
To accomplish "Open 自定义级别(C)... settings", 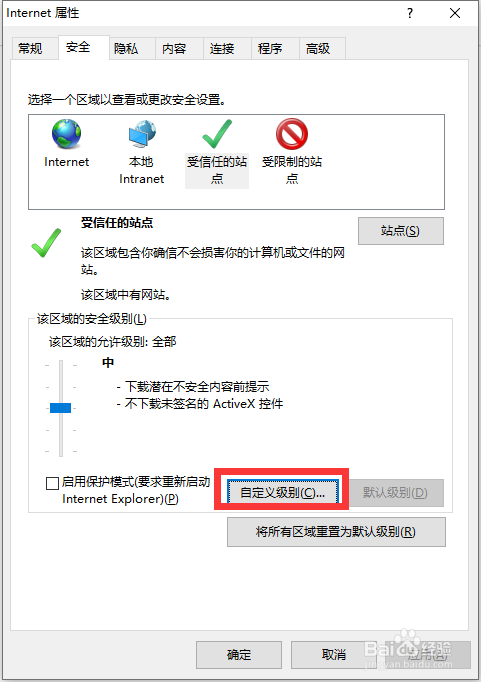I will (x=283, y=493).
